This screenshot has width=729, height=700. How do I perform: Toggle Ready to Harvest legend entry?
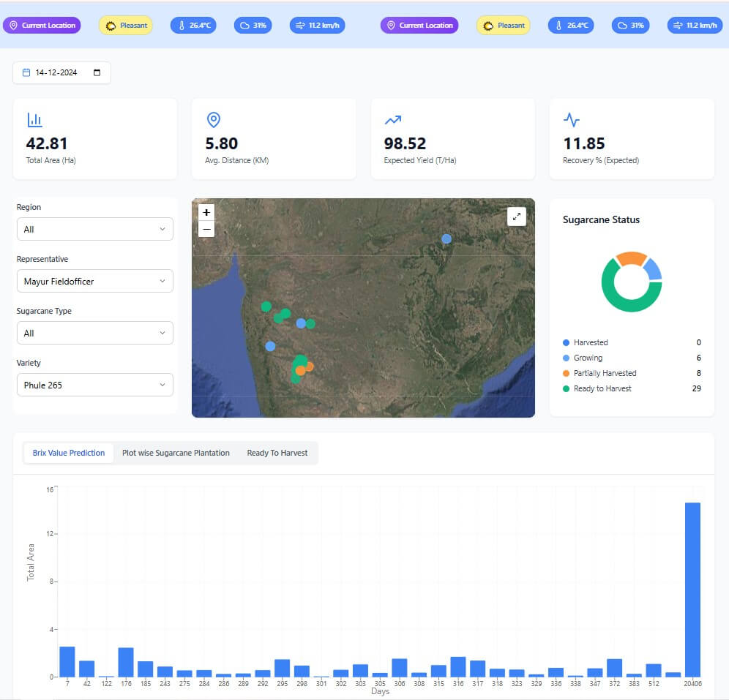(x=602, y=388)
